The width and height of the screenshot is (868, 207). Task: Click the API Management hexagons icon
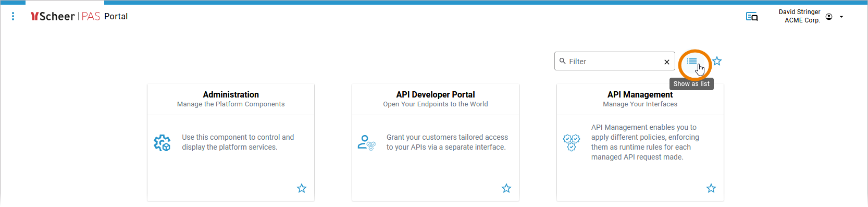click(572, 142)
